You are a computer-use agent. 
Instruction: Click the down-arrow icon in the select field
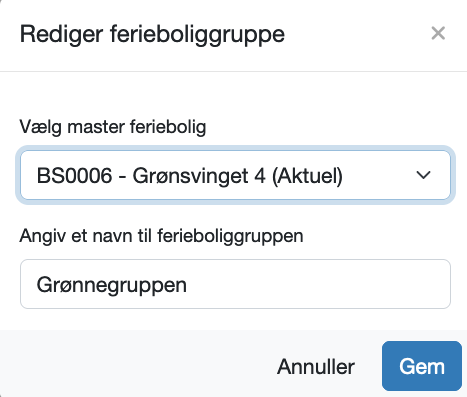[x=423, y=175]
